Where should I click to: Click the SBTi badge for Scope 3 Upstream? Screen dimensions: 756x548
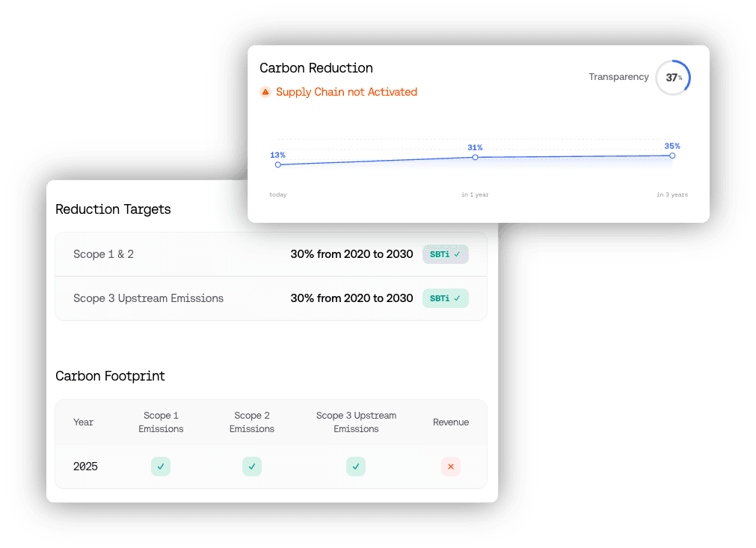point(446,298)
